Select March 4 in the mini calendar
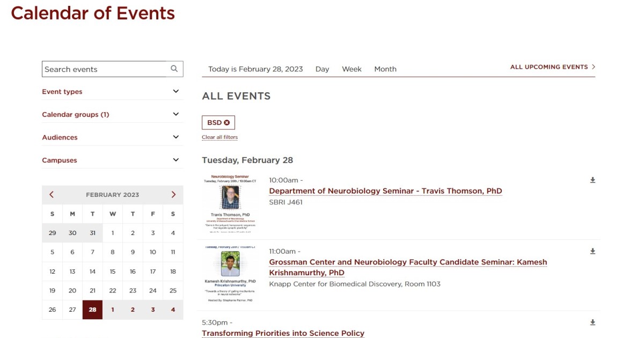This screenshot has width=644, height=338. pyautogui.click(x=173, y=310)
